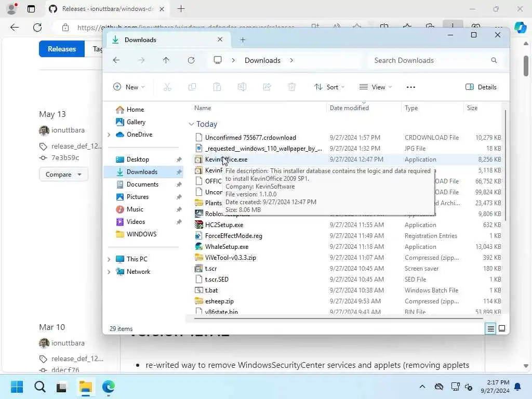Open notifications bell in taskbar
The width and height of the screenshot is (532, 399).
coord(518,387)
